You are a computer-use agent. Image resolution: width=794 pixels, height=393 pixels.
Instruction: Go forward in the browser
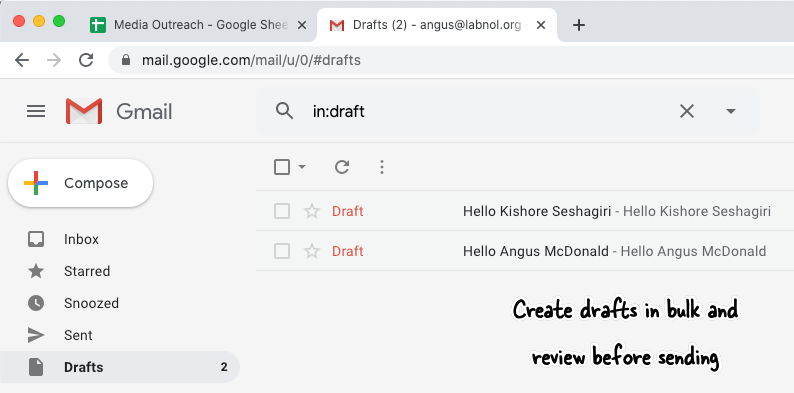point(54,60)
